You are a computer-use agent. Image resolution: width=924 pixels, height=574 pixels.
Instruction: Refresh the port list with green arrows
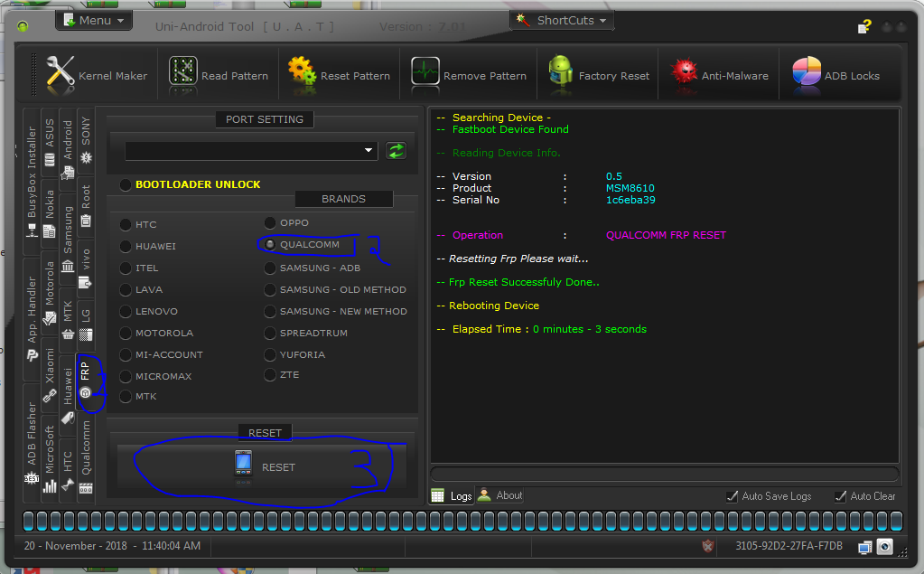coord(396,151)
